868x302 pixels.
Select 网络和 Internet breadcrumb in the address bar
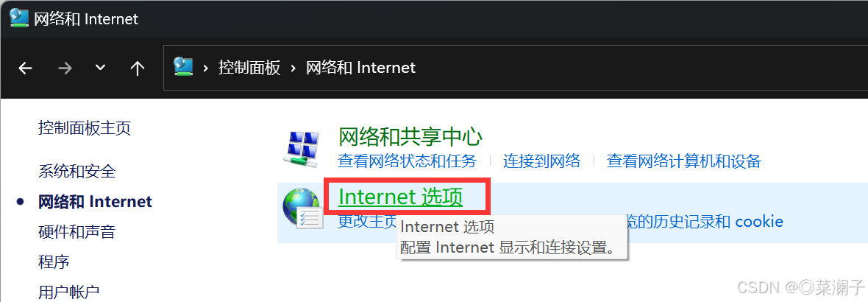pos(360,69)
